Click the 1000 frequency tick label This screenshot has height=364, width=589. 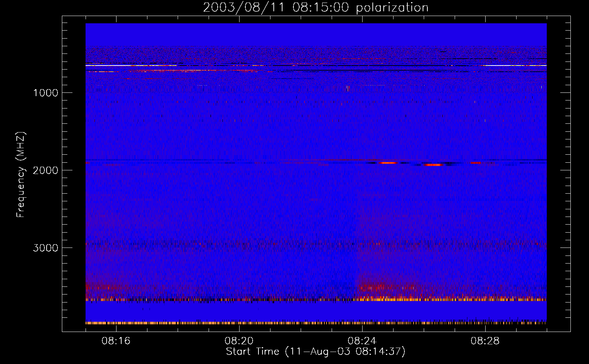coord(46,93)
